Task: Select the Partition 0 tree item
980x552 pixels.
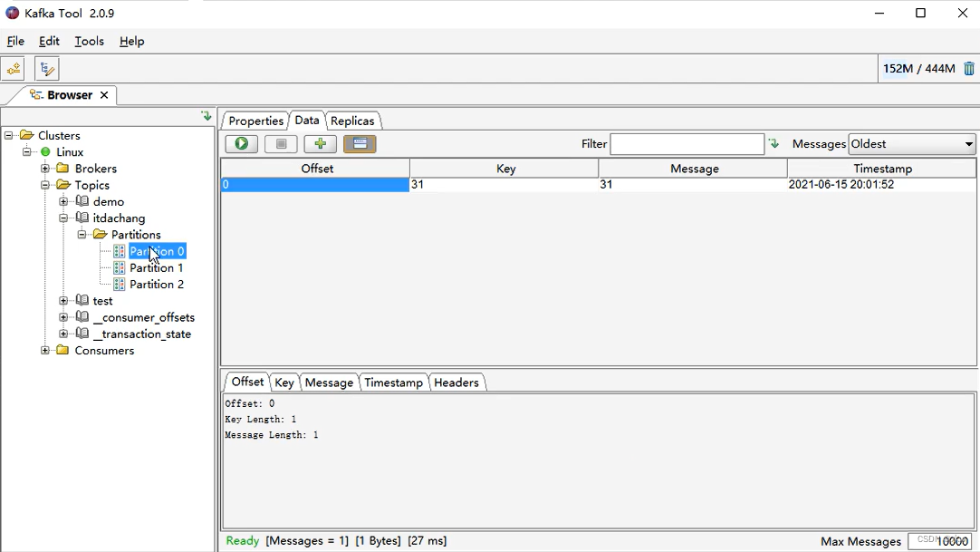Action: pos(157,251)
